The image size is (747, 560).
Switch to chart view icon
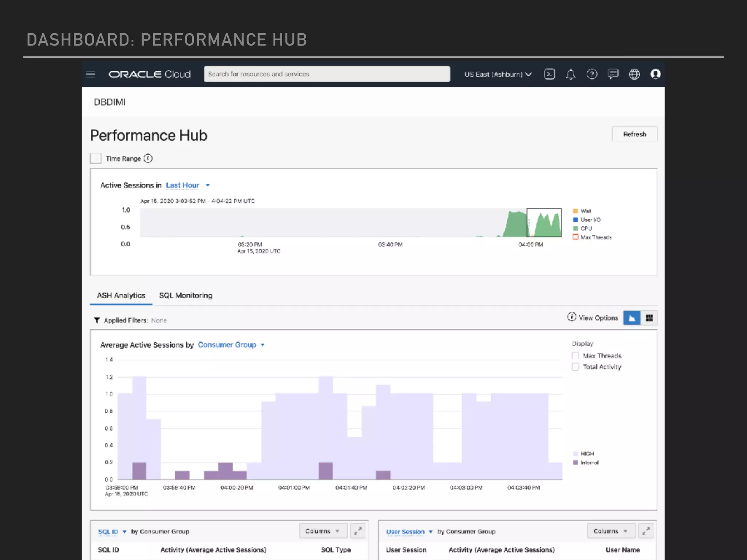[x=632, y=318]
